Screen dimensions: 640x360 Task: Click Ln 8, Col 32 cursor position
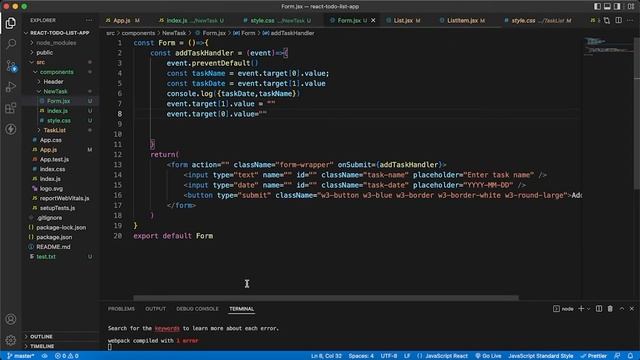326,356
